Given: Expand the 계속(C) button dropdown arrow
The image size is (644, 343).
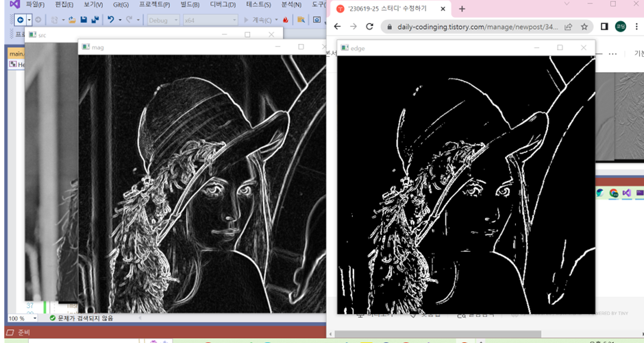Looking at the screenshot, I should coord(276,20).
